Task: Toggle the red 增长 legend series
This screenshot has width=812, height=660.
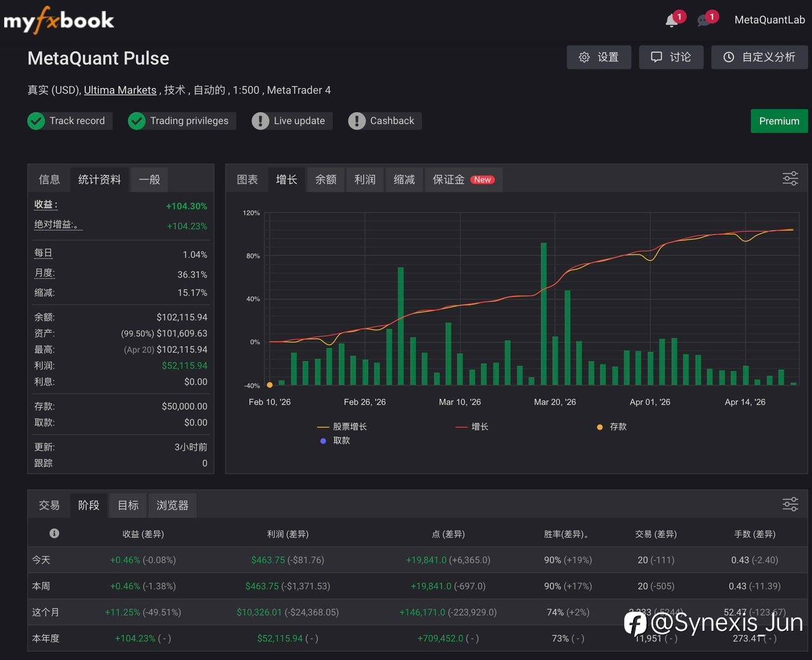Action: pos(472,426)
